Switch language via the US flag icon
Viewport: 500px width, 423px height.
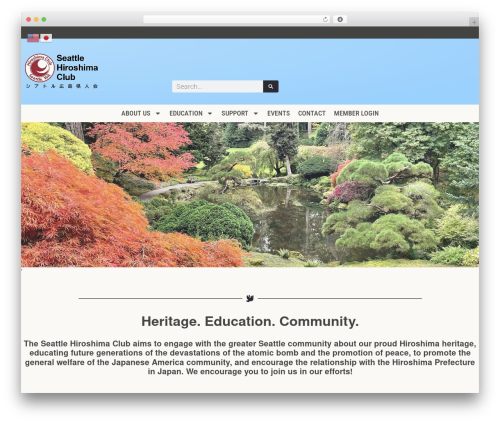[x=33, y=38]
